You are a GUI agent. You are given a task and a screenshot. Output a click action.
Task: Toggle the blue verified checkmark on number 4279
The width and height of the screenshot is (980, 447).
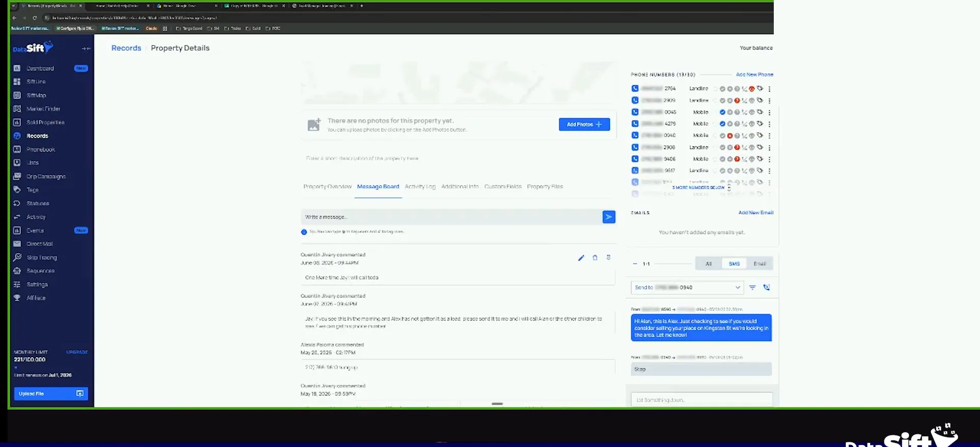[x=722, y=124]
